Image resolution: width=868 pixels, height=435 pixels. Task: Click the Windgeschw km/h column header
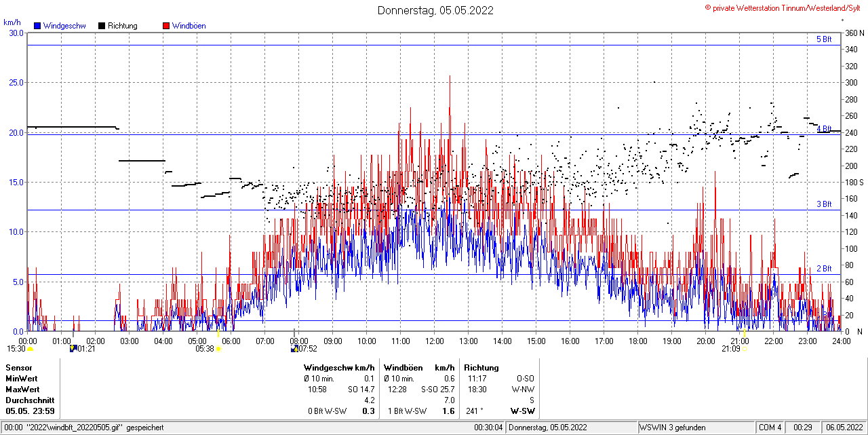(x=339, y=367)
